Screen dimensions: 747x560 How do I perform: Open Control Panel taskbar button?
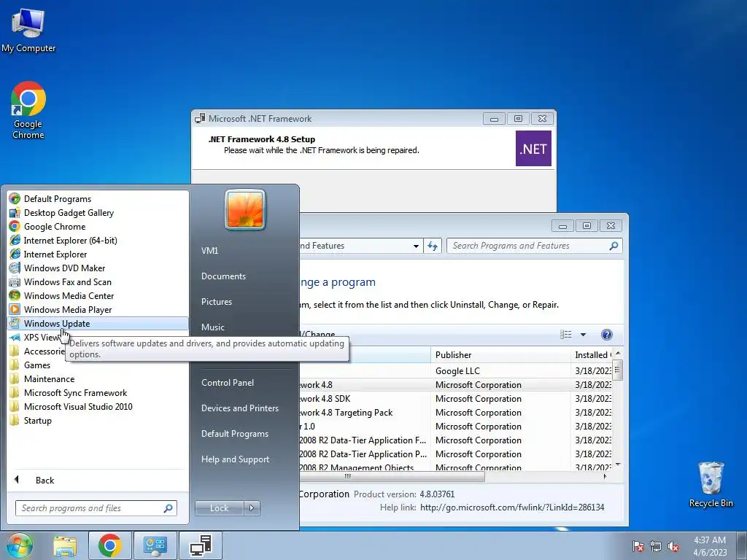click(155, 545)
